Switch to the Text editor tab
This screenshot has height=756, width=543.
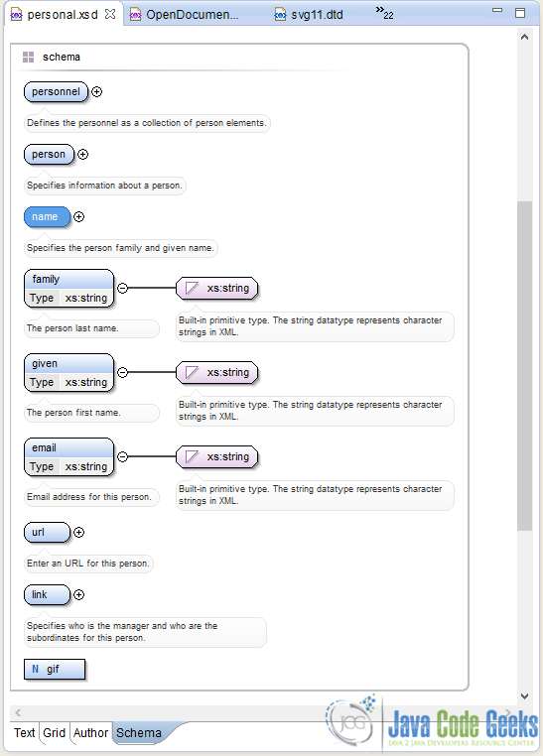pyautogui.click(x=24, y=733)
